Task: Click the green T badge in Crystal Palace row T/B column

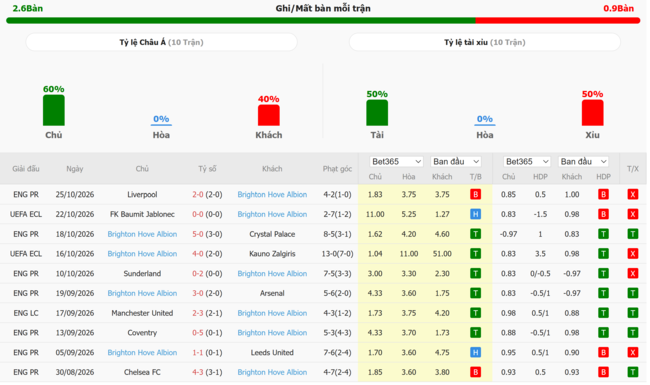Action: tap(475, 234)
